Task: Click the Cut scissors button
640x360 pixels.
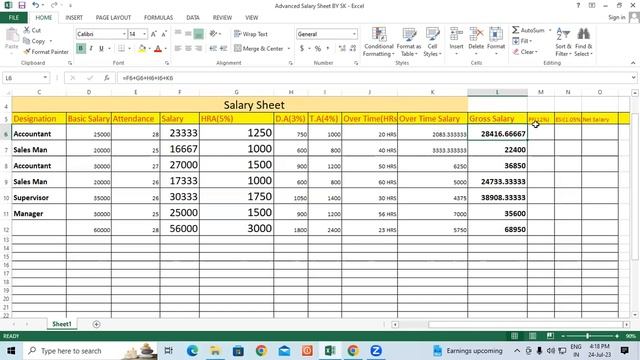Action: tap(32, 30)
